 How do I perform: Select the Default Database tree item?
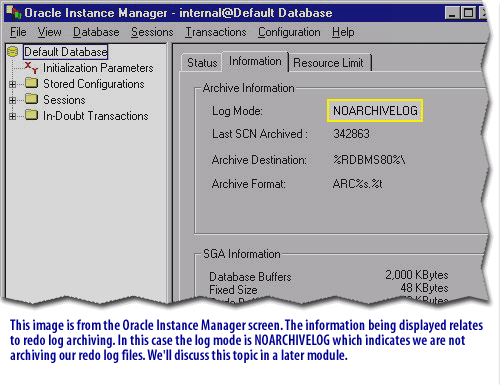click(66, 52)
